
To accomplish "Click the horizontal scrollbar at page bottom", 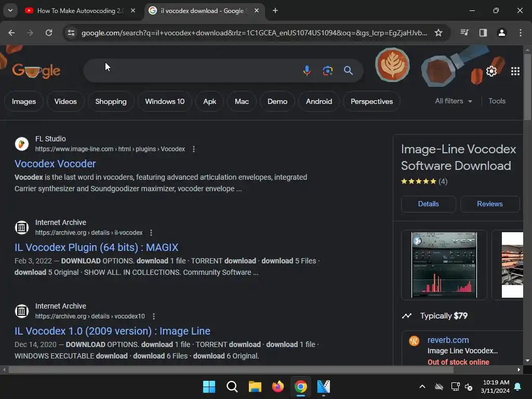I will tap(231, 370).
